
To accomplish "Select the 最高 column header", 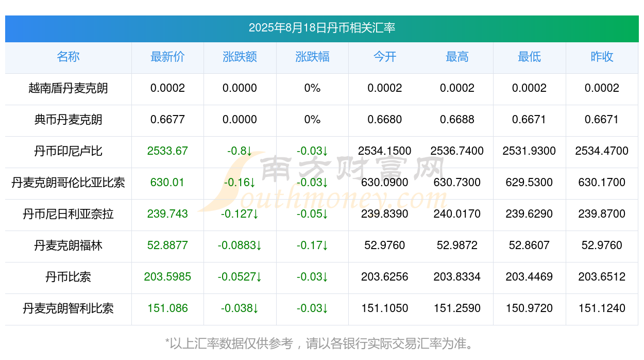I will tap(457, 57).
